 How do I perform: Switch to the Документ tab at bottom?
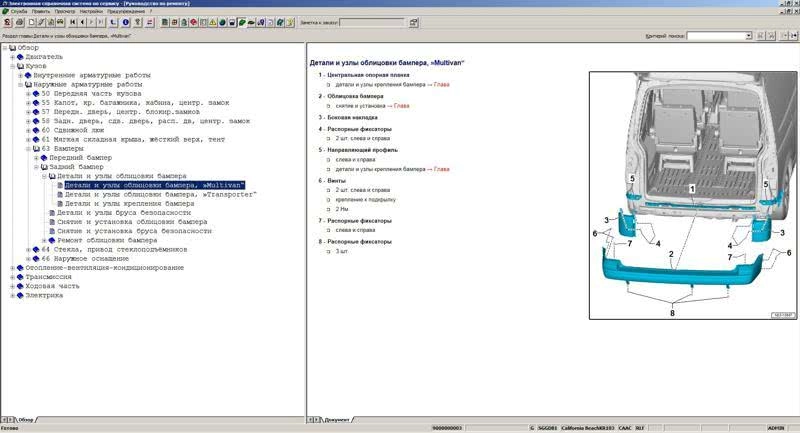pyautogui.click(x=337, y=420)
